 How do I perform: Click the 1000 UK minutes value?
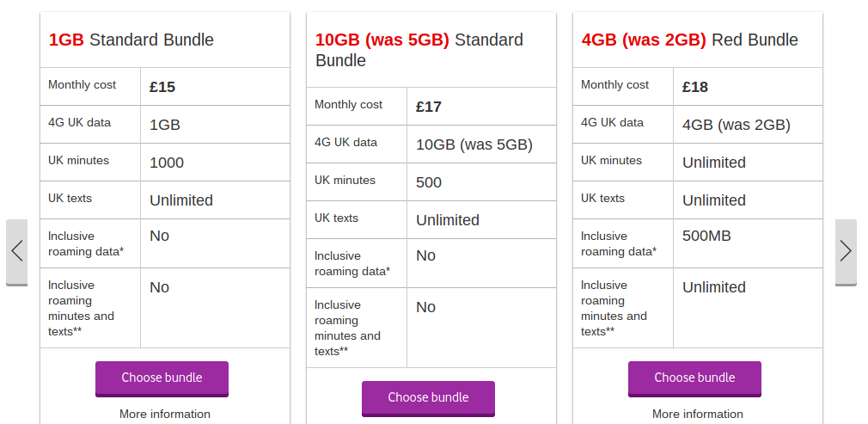click(x=167, y=163)
